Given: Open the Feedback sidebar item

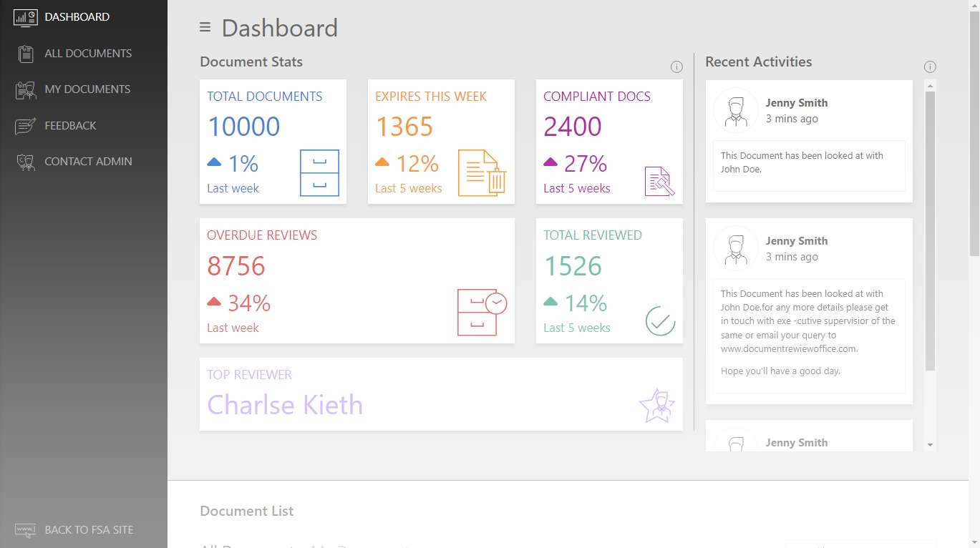Looking at the screenshot, I should pos(70,125).
